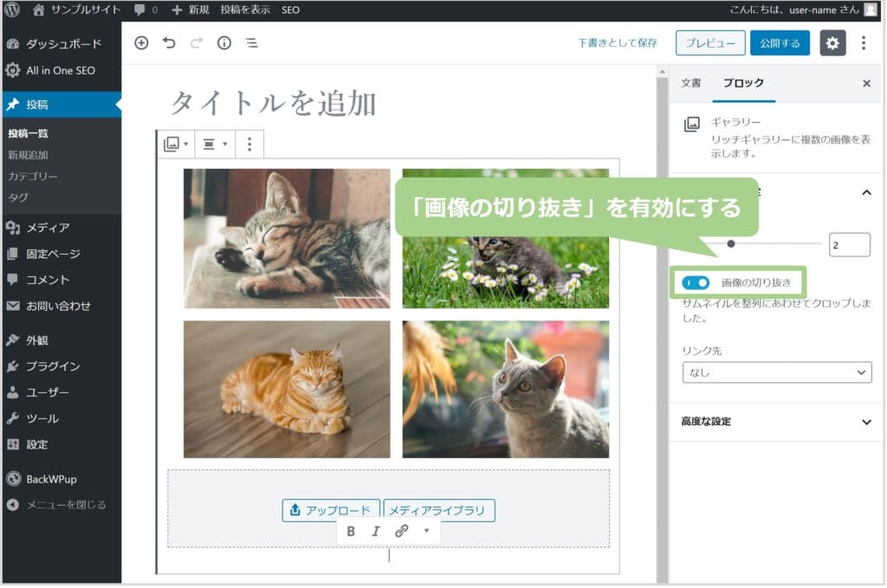This screenshot has height=588, width=887.
Task: Click the プレビュー button
Action: 709,43
